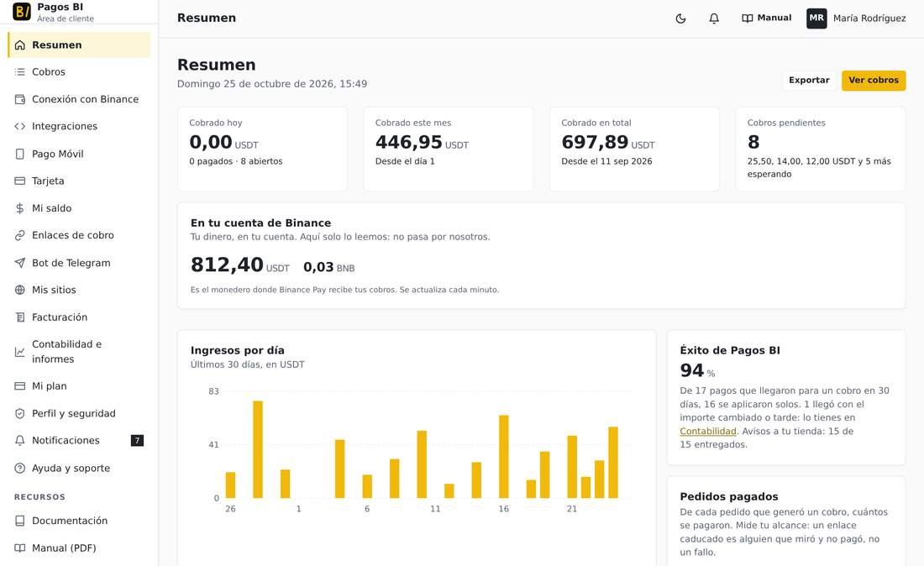
Task: Click the receipt icon beside Facturación
Action: 20,317
